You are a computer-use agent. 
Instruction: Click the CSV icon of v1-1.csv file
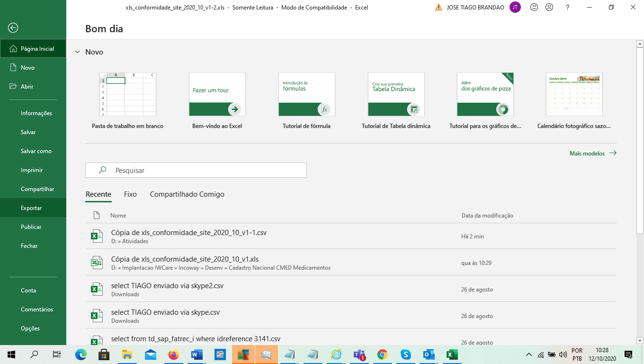pos(97,236)
